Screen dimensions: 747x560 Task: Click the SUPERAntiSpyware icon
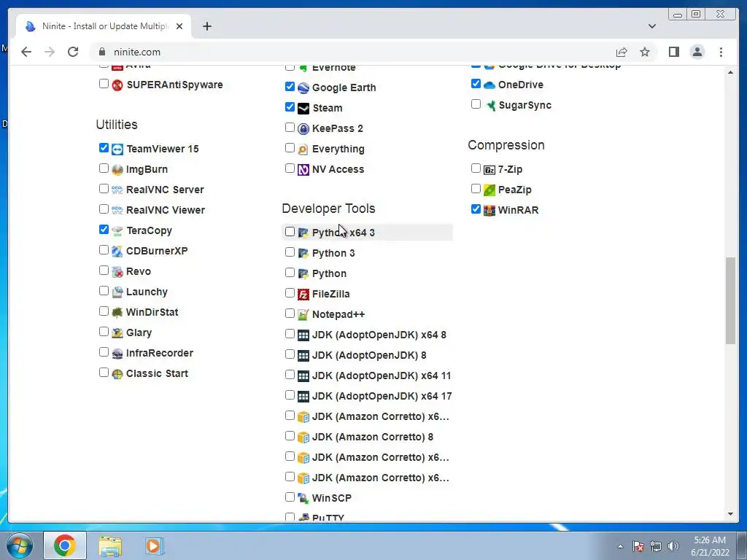click(117, 85)
